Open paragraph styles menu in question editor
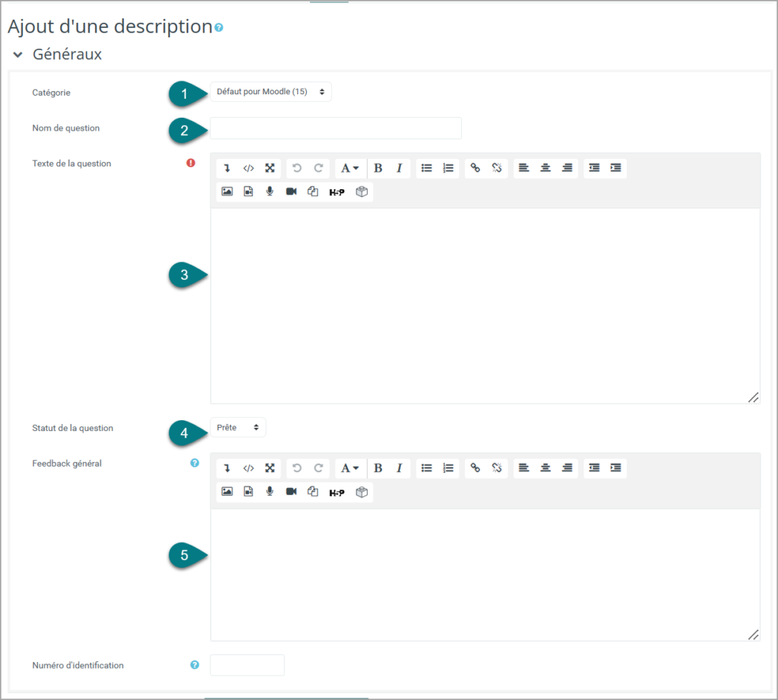The height and width of the screenshot is (700, 778). click(x=349, y=168)
